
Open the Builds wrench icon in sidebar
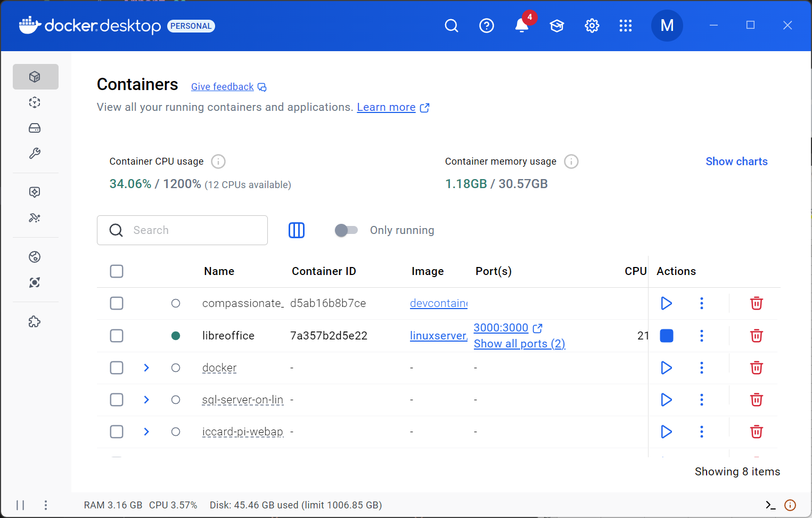[35, 153]
